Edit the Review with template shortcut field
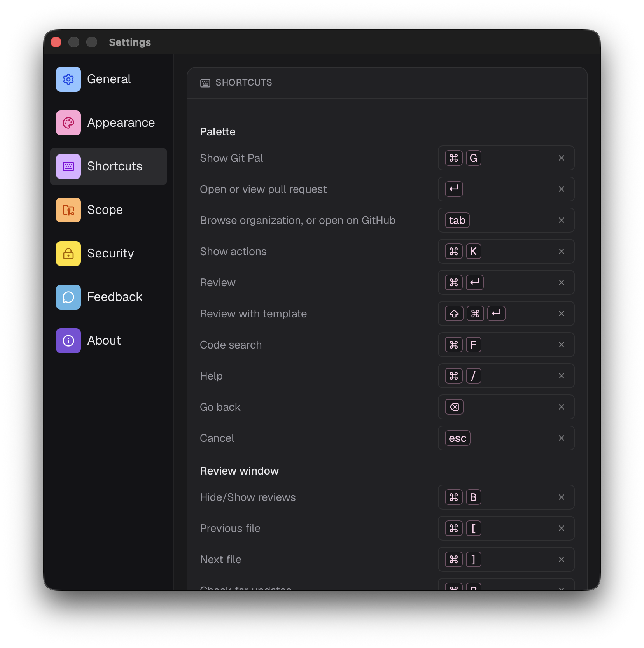This screenshot has height=648, width=644. (x=506, y=313)
